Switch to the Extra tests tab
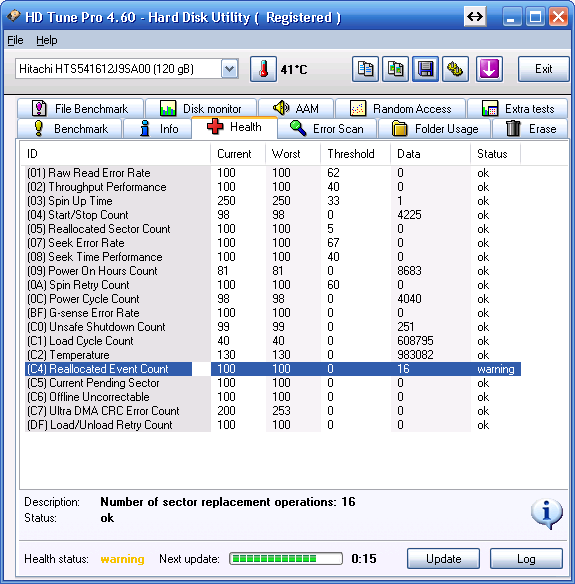Image resolution: width=575 pixels, height=584 pixels. 518,109
